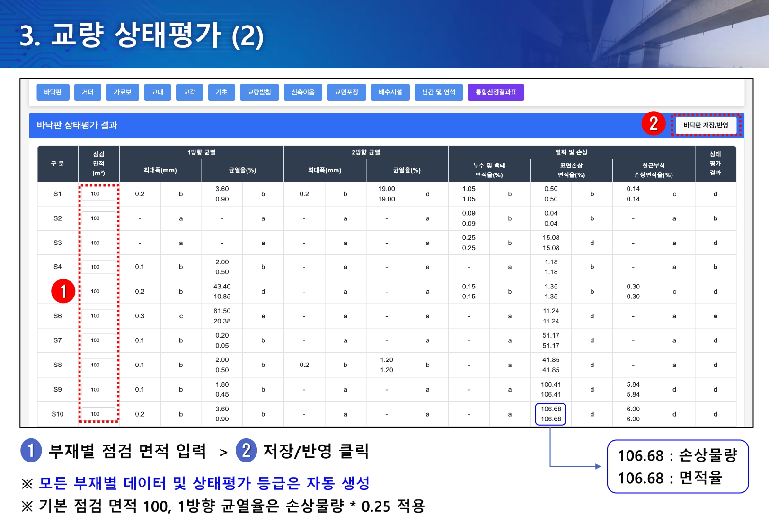Click the S1 점검 면적 input field
Screen dimensions: 769x532
point(98,194)
